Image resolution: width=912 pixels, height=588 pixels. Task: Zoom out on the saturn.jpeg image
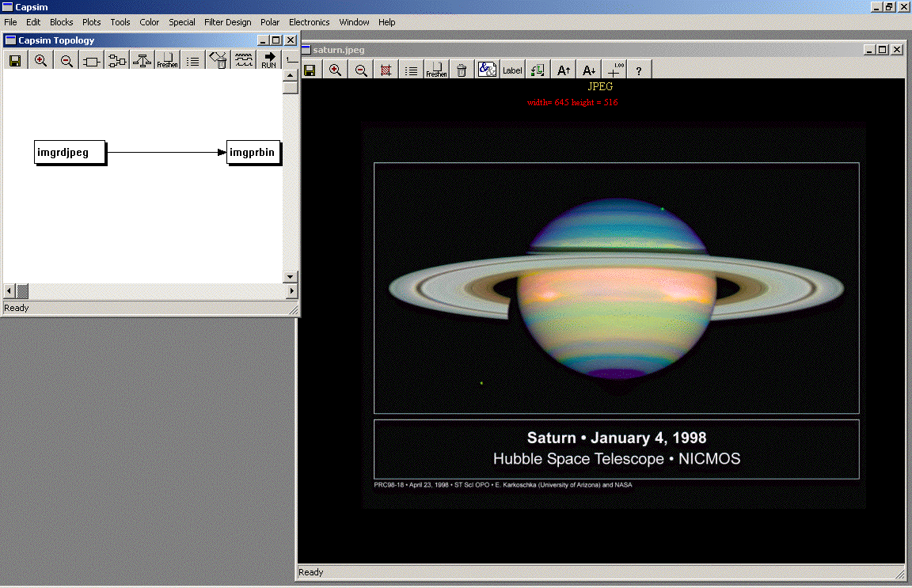[361, 70]
